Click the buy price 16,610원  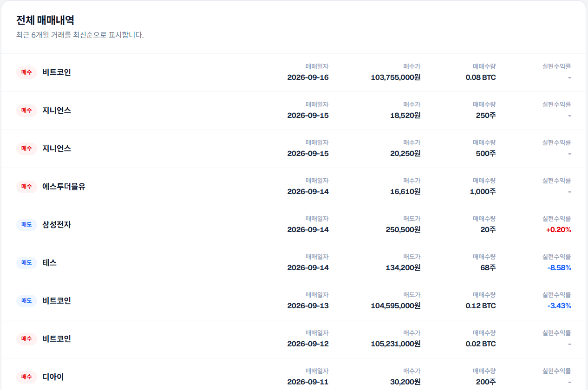point(405,192)
